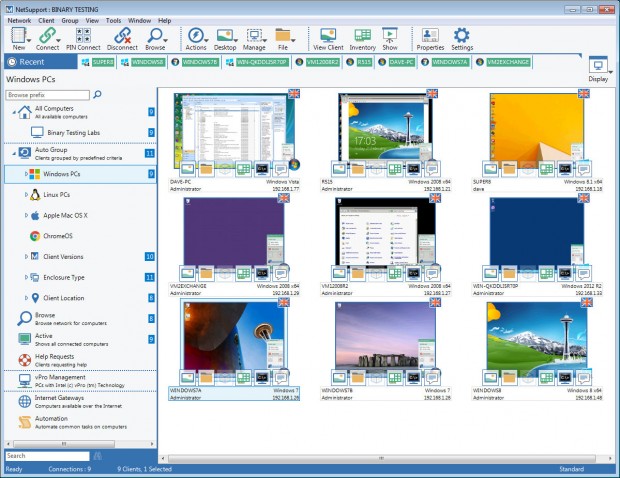Open Help Requests list

[80, 360]
